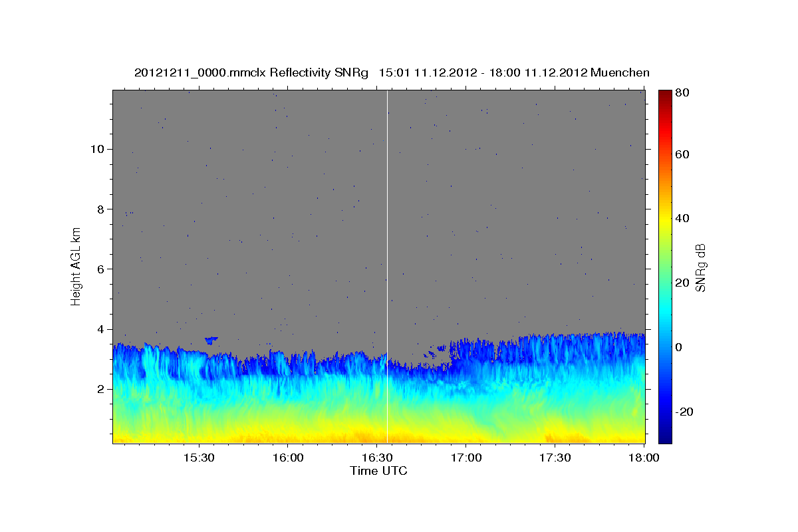Screen dimensions: 798x532
Task: Click the colorbar value 80
Action: tap(682, 92)
